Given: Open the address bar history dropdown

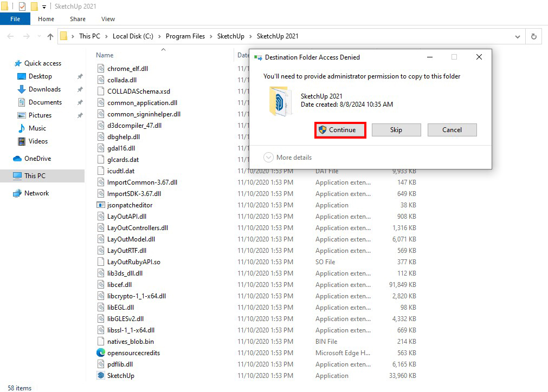Looking at the screenshot, I should (517, 36).
